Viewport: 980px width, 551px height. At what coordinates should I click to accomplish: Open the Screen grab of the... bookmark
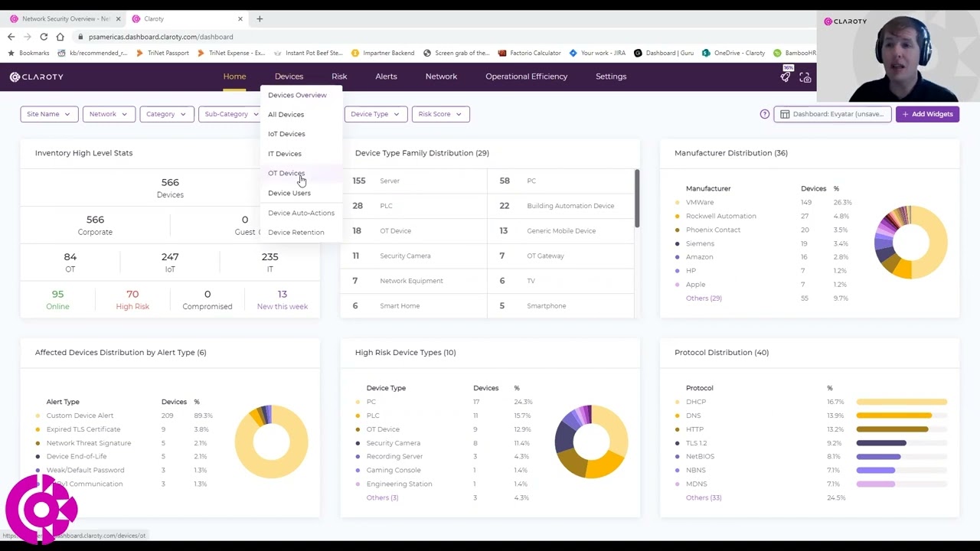click(456, 53)
